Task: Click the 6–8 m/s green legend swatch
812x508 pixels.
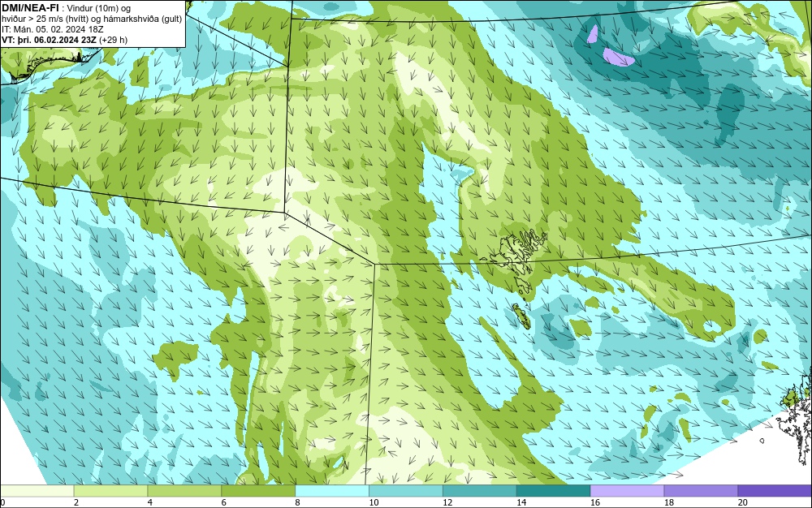Action: 258,491
